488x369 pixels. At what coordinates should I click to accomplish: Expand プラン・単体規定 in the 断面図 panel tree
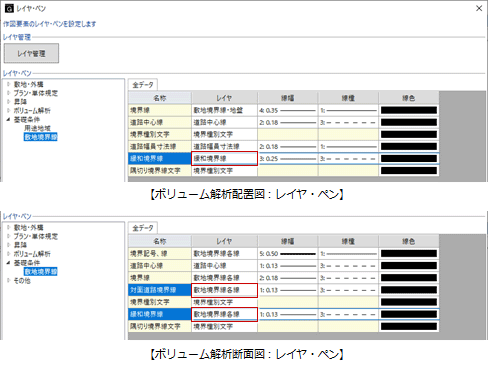[x=9, y=236]
